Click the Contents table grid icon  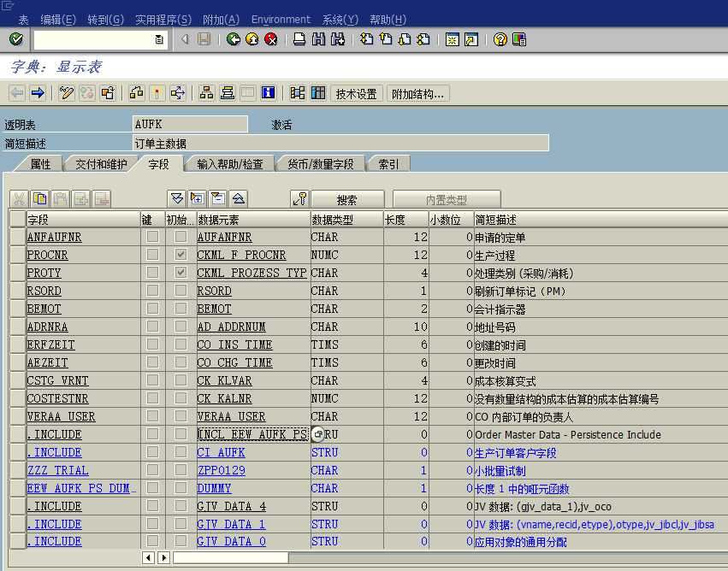click(318, 93)
